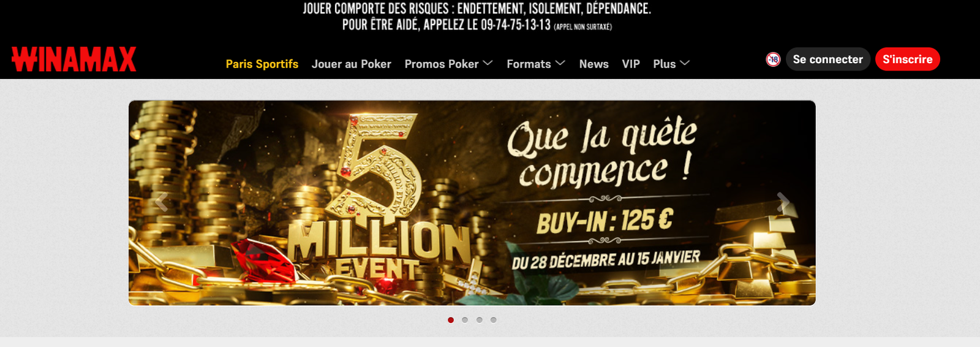The width and height of the screenshot is (980, 347).
Task: Select the third carousel dot
Action: tap(480, 320)
